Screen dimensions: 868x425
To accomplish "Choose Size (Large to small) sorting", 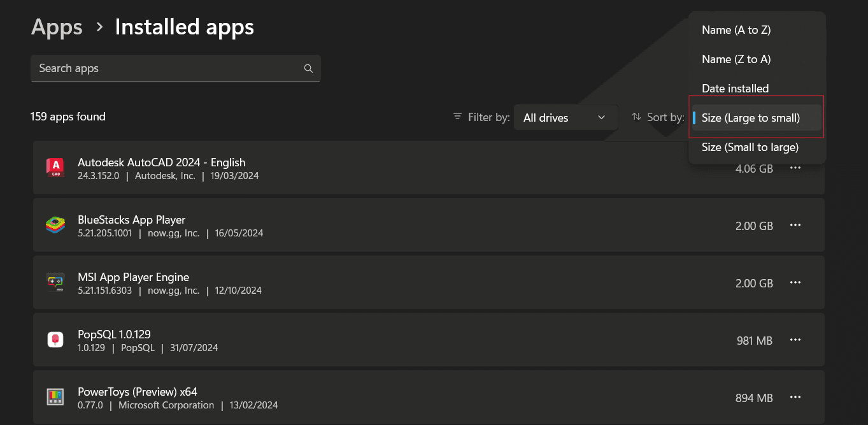I will [757, 118].
